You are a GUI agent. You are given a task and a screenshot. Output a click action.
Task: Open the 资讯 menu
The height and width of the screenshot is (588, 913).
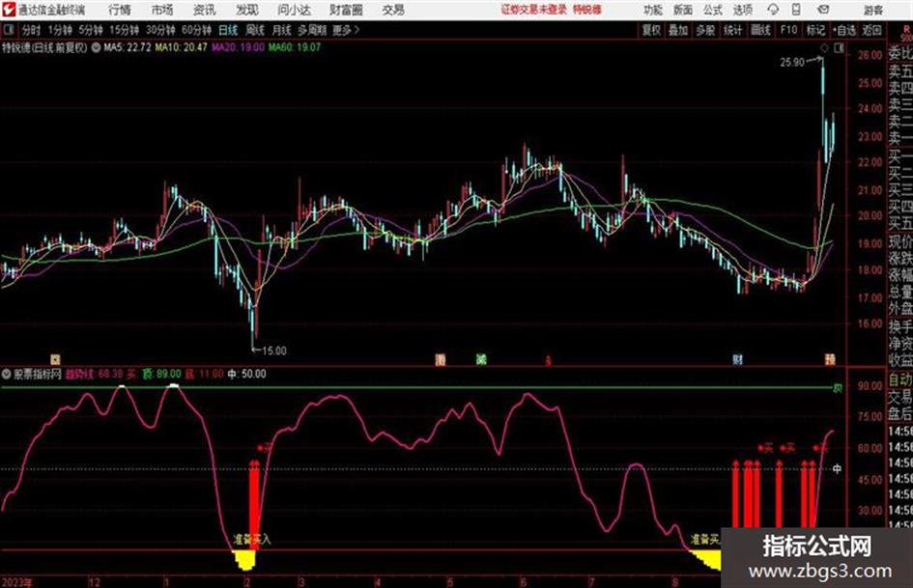coord(205,10)
